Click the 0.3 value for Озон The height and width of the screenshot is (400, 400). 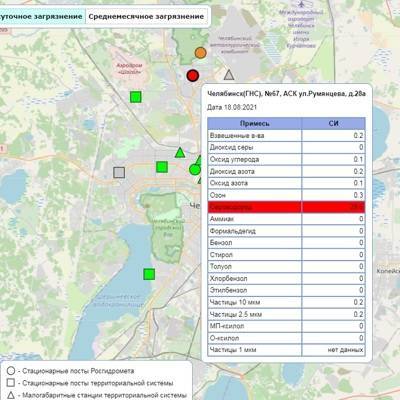point(358,195)
